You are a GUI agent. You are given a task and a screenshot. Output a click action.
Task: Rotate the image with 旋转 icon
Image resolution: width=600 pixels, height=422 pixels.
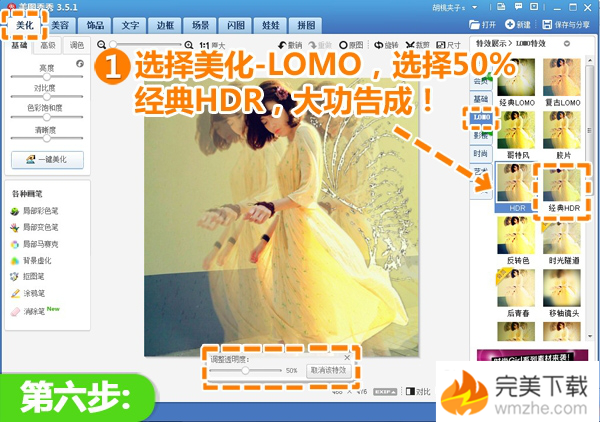pyautogui.click(x=386, y=45)
